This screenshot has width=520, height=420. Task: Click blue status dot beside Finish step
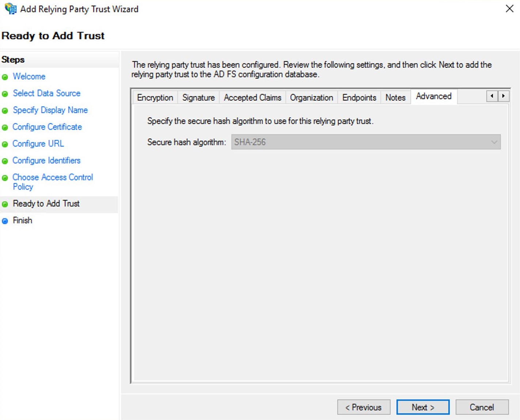click(5, 221)
